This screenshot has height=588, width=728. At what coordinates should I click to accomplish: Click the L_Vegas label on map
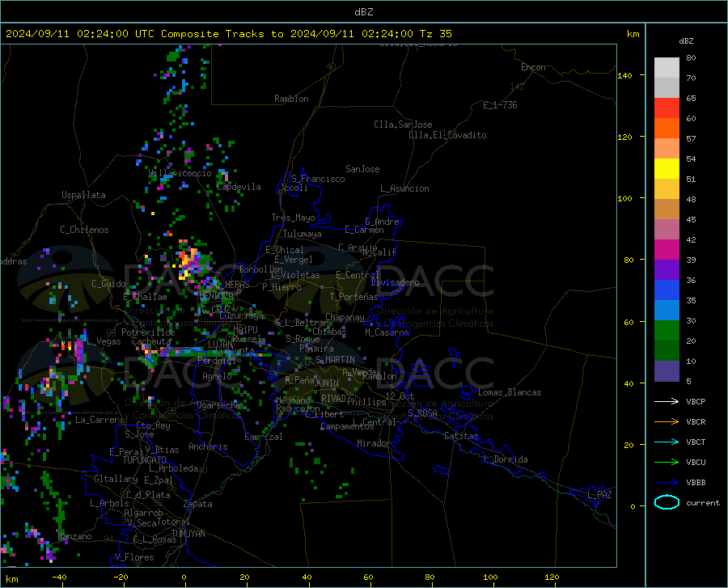pos(104,341)
